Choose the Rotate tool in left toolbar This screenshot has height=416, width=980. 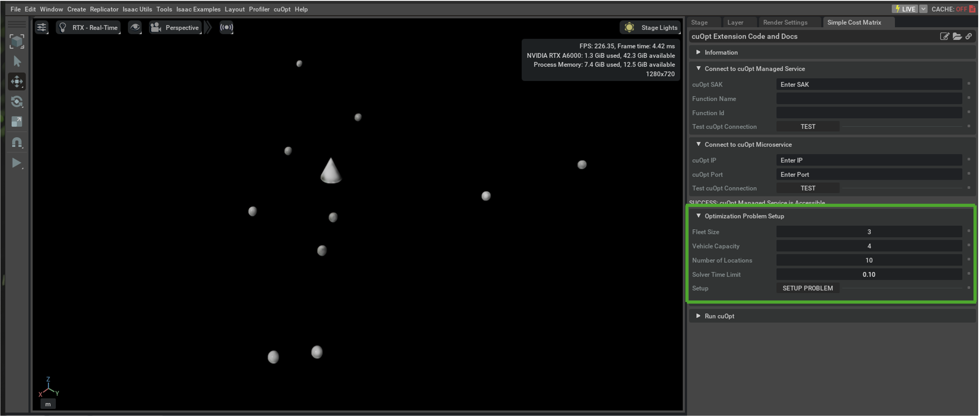(x=17, y=101)
